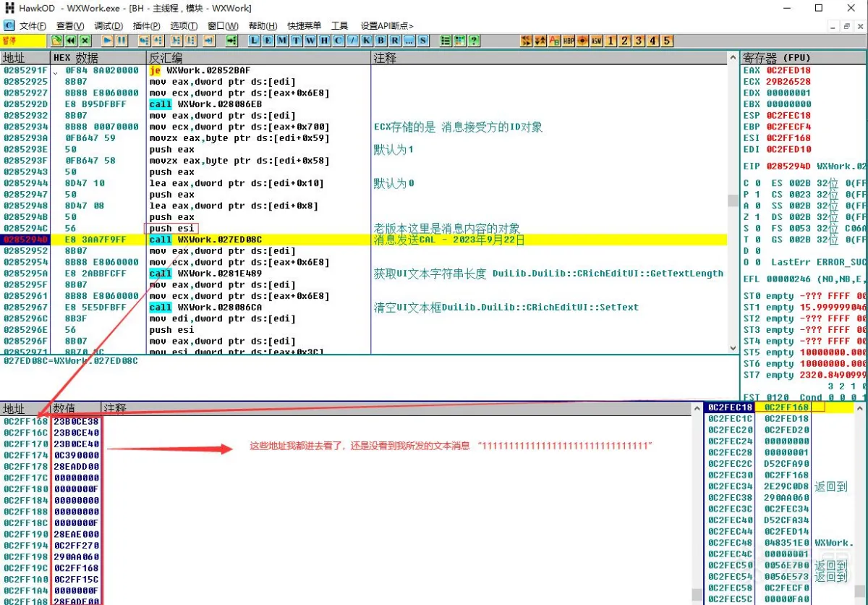Open appearance options colored grid icon
Viewport: 868px width, 605px height.
(459, 41)
